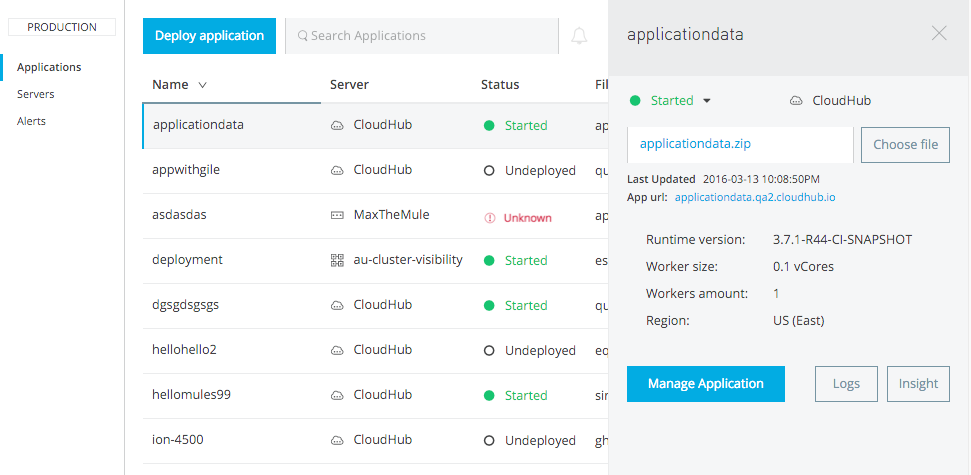The width and height of the screenshot is (971, 475).
Task: Go to Servers in sidebar
Action: click(x=36, y=94)
